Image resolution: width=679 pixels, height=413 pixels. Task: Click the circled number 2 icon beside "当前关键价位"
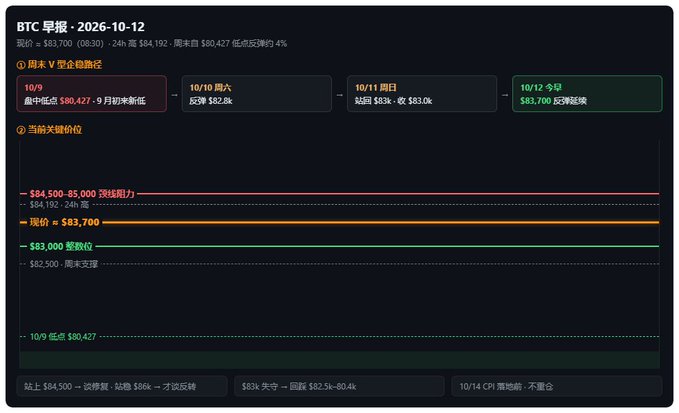point(21,130)
